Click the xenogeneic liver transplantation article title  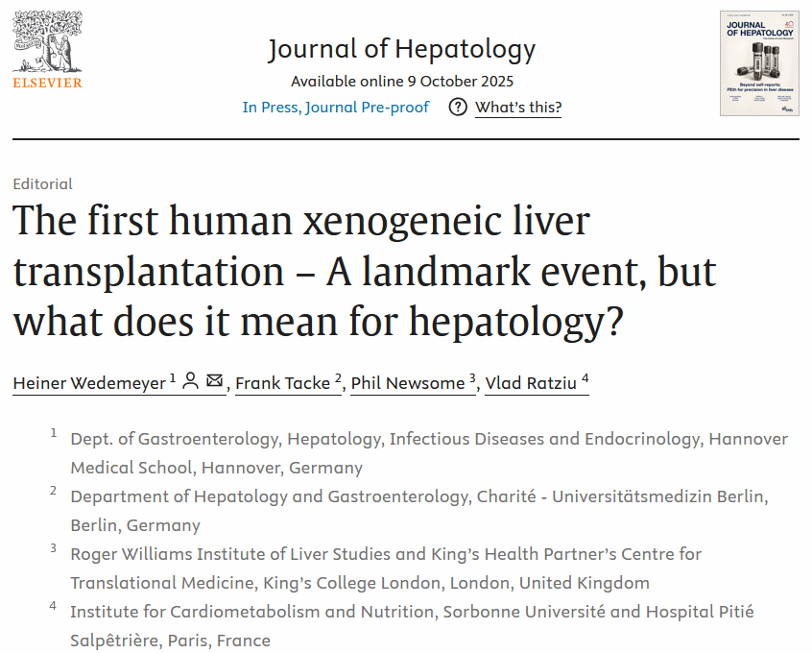pos(365,273)
